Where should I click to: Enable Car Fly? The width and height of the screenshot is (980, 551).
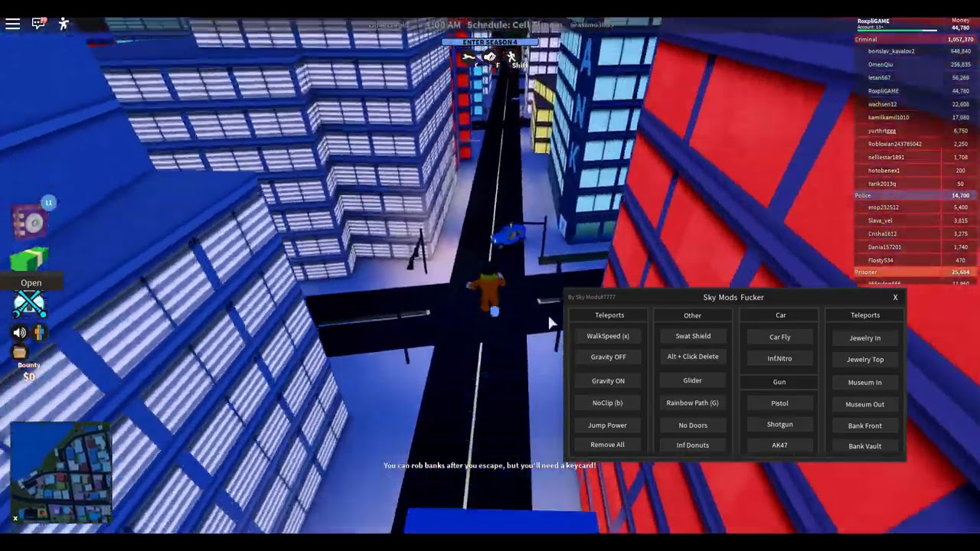coord(780,337)
